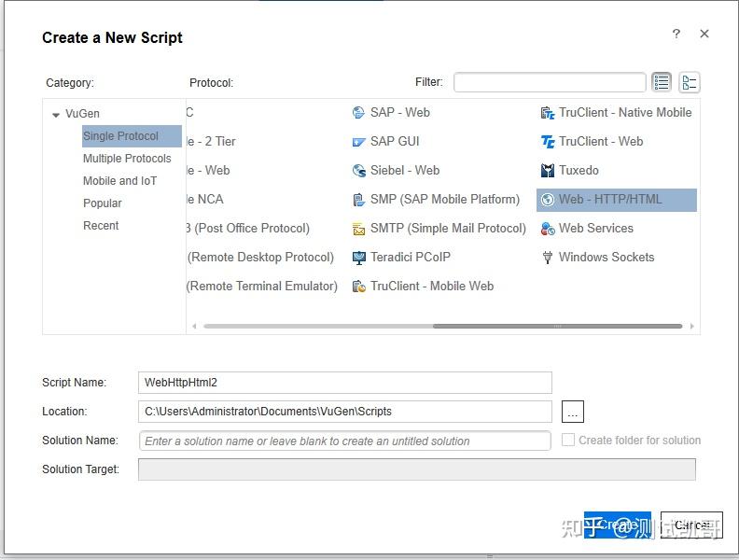The image size is (739, 560).
Task: Collapse the VuGen category tree
Action: [56, 115]
